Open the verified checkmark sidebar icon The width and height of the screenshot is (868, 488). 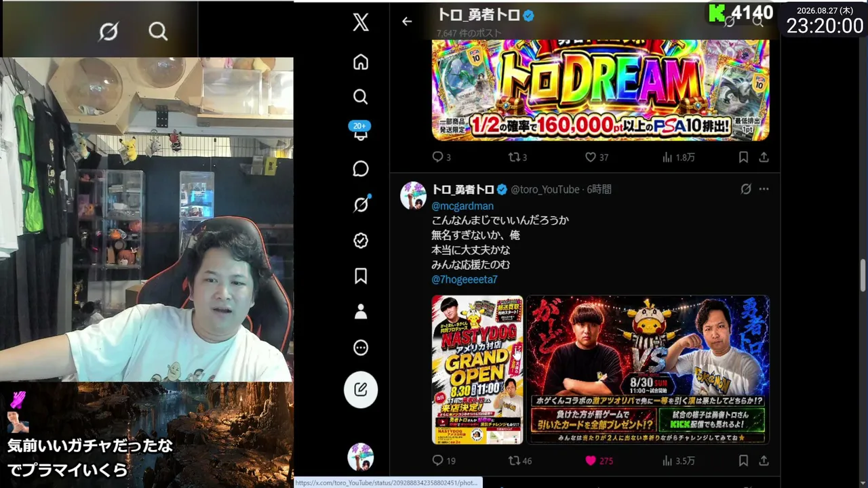point(361,241)
